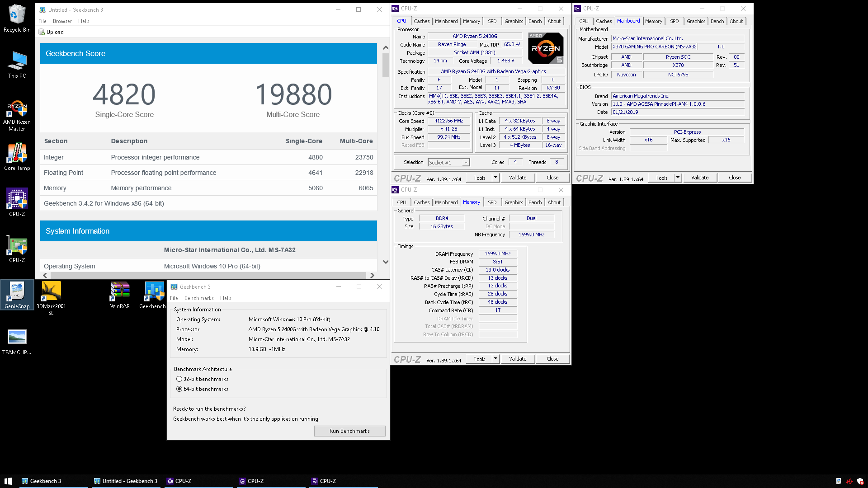Switch to Untitled - Geekbench 3 taskbar item
The height and width of the screenshot is (488, 868).
126,481
